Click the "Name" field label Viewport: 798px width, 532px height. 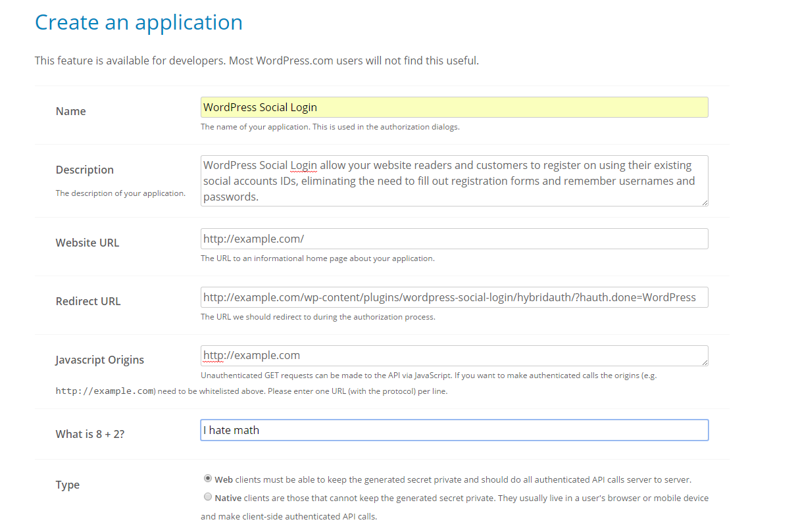coord(71,111)
